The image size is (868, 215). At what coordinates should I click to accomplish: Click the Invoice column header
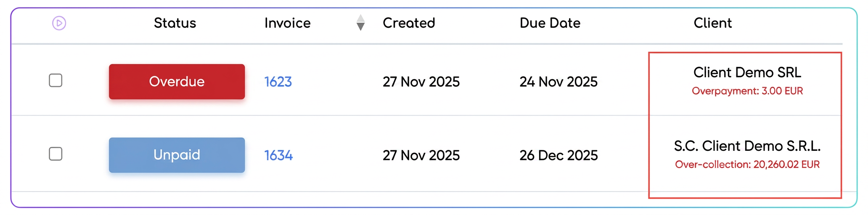tap(288, 23)
